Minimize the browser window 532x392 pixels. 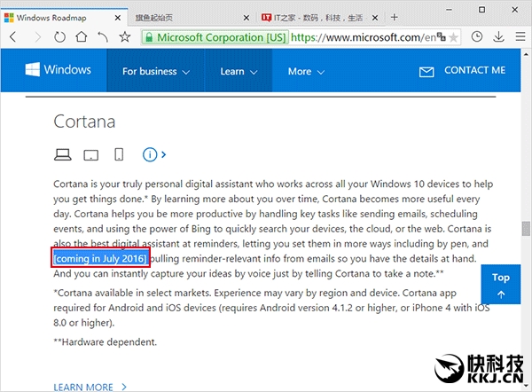pyautogui.click(x=449, y=10)
